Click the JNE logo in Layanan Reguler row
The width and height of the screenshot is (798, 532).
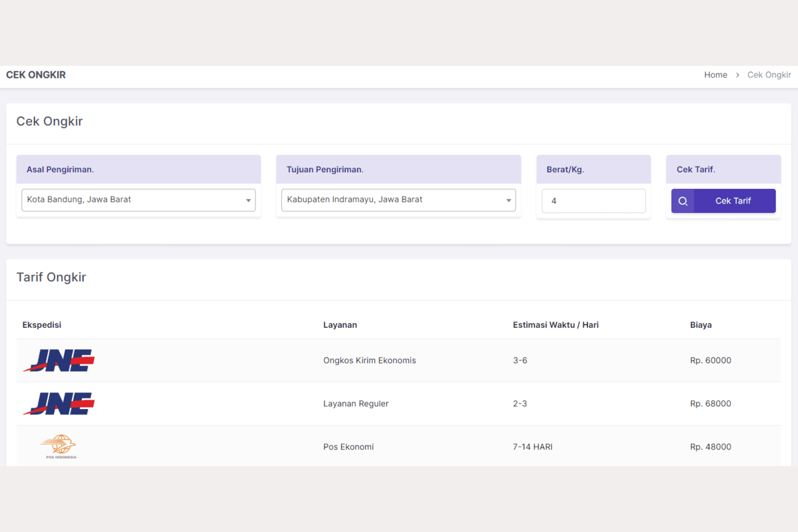pos(59,404)
